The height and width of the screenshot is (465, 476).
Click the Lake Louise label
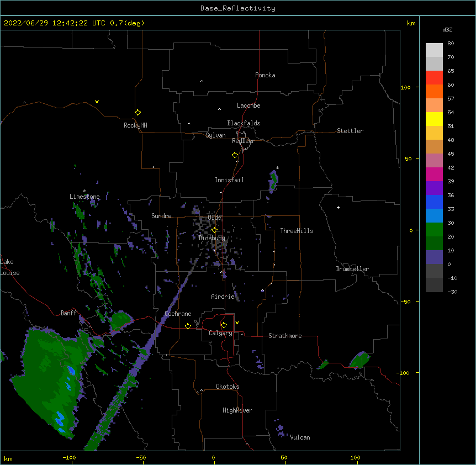click(x=9, y=267)
